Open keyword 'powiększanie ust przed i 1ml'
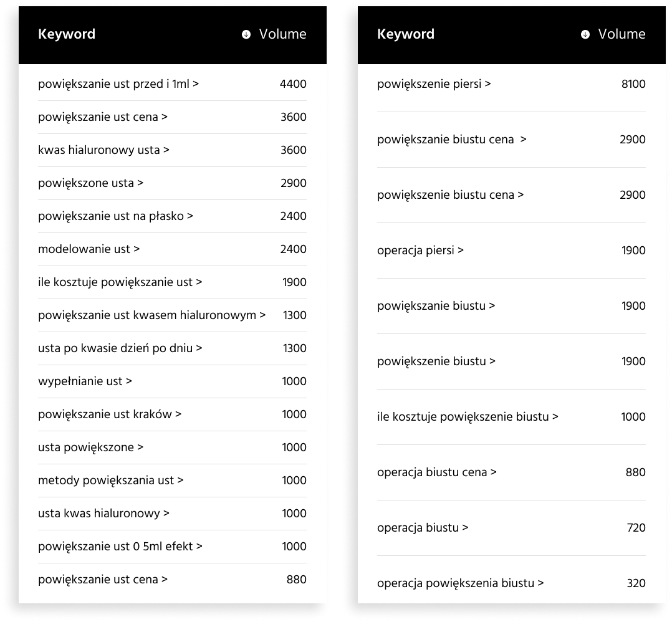This screenshot has width=672, height=622. tap(118, 84)
